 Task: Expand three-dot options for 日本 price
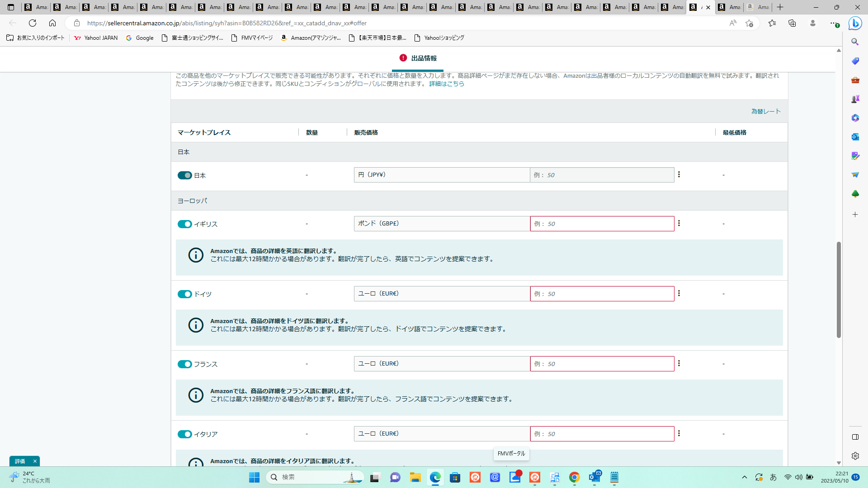[679, 175]
